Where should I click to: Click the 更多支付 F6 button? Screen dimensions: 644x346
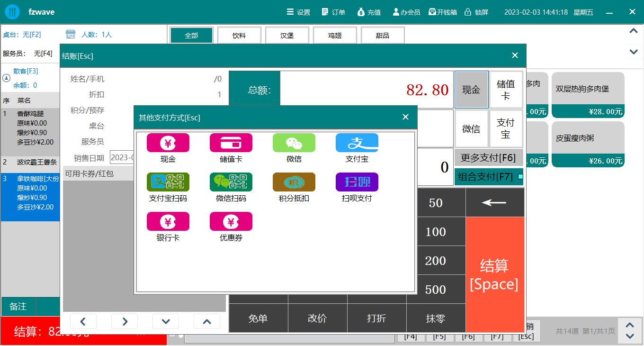[488, 158]
